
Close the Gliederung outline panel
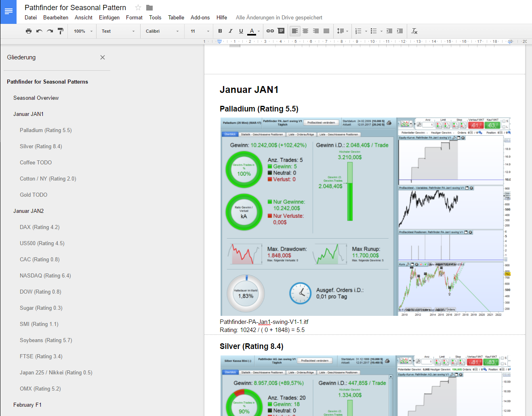(x=103, y=57)
